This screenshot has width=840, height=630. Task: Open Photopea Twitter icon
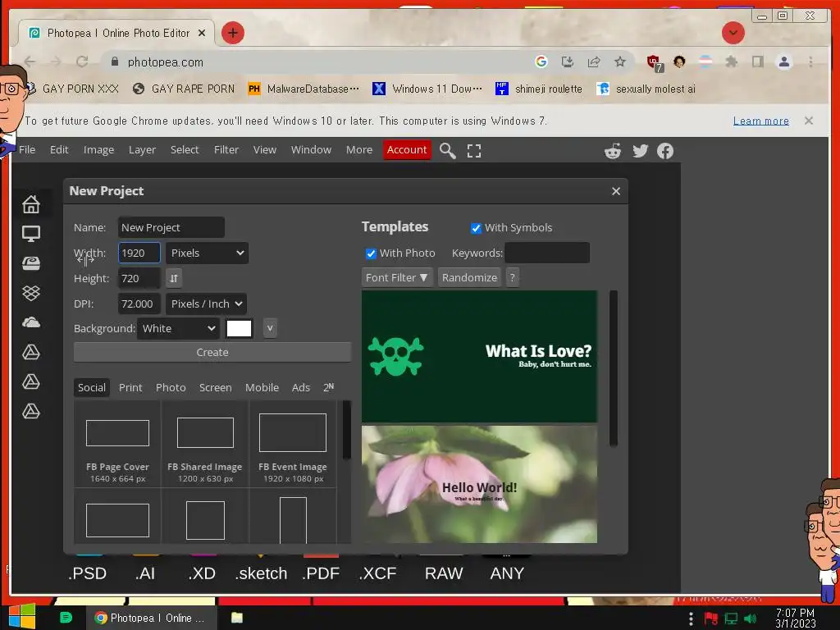pyautogui.click(x=640, y=151)
